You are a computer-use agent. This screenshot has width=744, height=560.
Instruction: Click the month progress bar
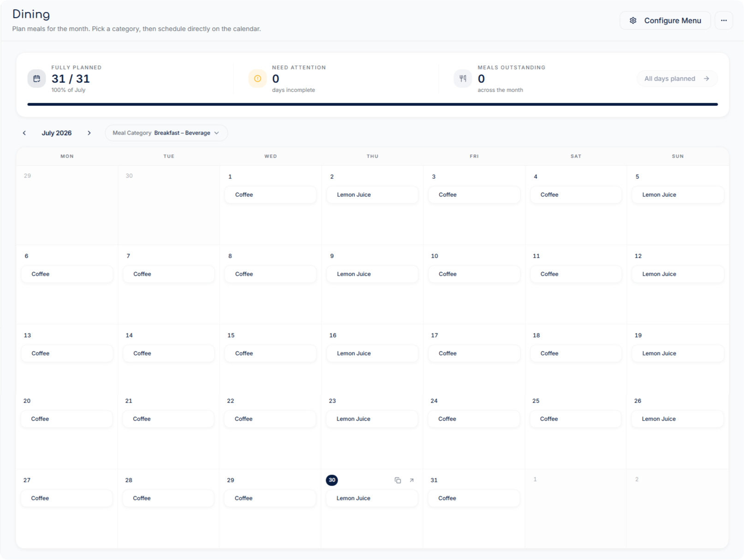(373, 104)
